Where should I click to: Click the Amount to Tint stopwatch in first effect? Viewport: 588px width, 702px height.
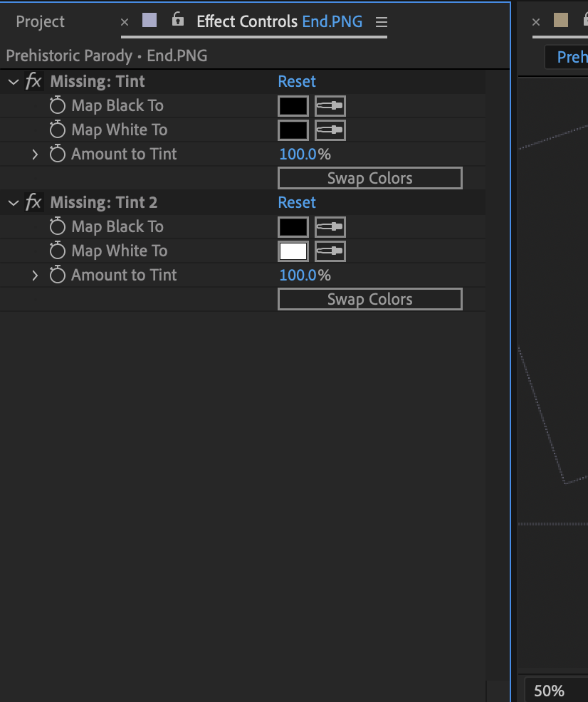point(57,154)
